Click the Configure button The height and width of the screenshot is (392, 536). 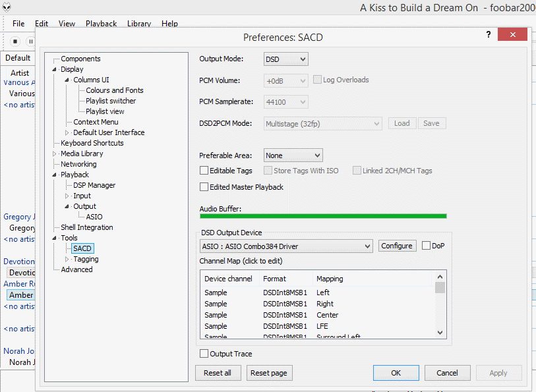click(x=396, y=246)
